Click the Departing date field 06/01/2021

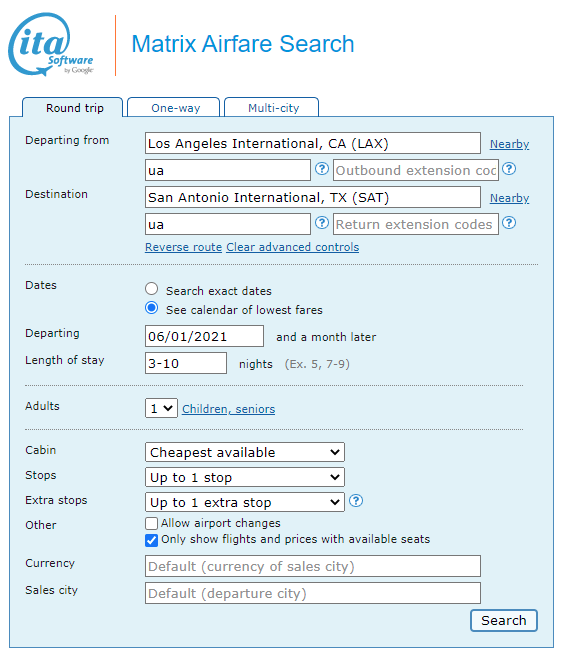click(x=204, y=336)
